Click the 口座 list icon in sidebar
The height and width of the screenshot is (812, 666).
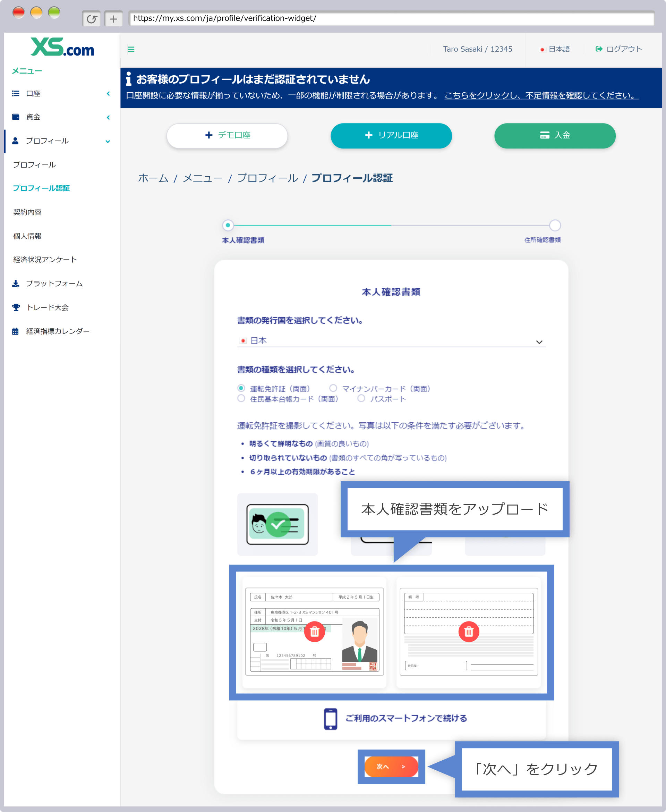(x=16, y=93)
